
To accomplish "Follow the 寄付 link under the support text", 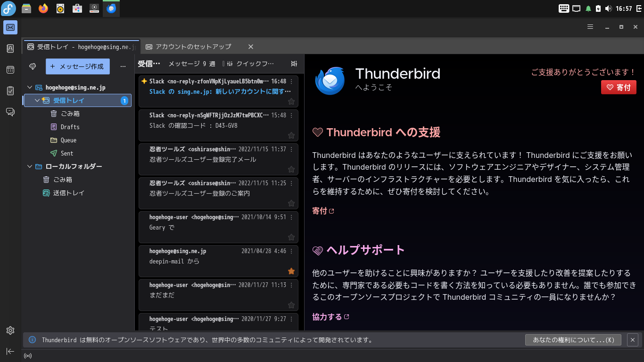I will 323,211.
